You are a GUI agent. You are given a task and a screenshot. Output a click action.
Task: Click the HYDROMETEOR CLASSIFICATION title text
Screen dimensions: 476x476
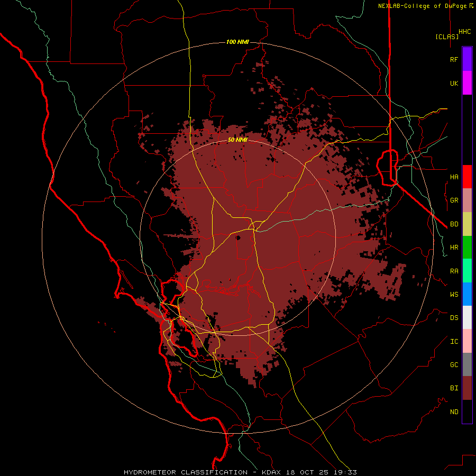186,472
